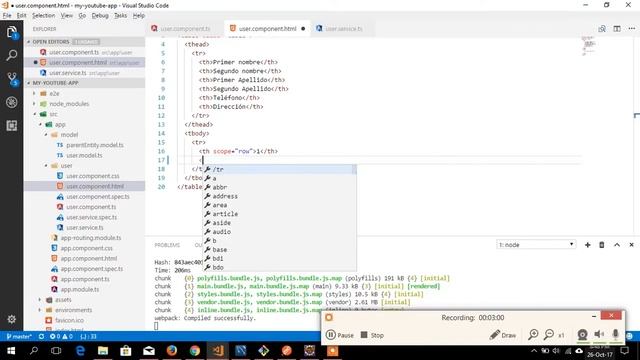
Task: Click the zoom in magnifier in recorder
Action: coord(533,335)
